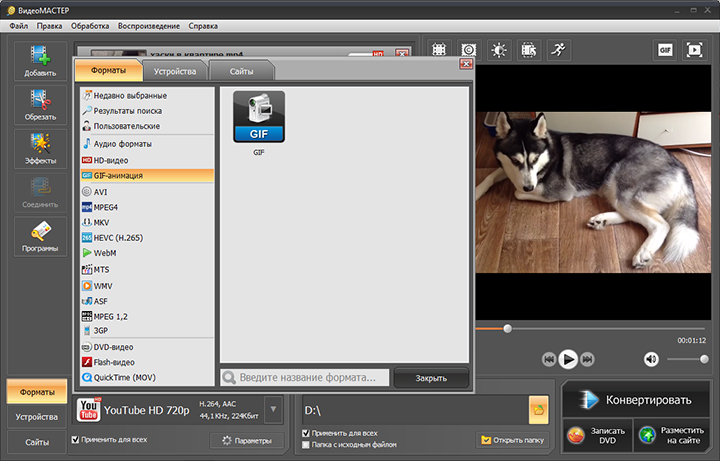The width and height of the screenshot is (720, 461).
Task: Click the crop frame icon above the preview
Action: (x=439, y=50)
